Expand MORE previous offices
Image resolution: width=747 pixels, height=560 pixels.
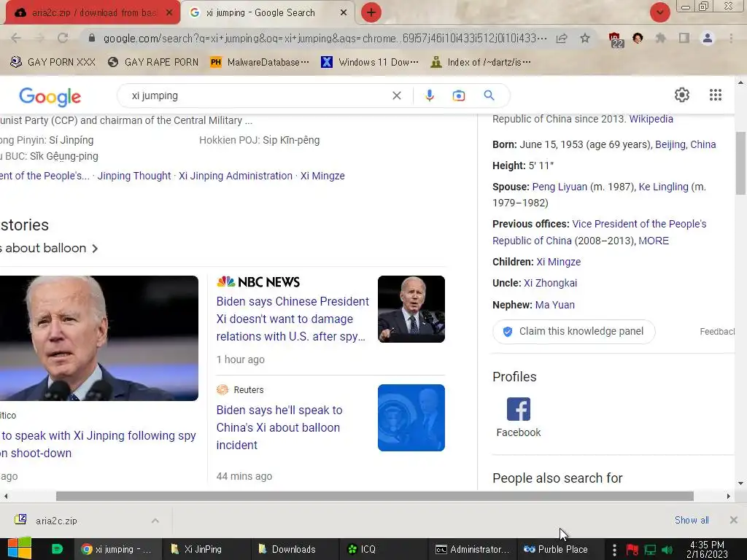(x=653, y=241)
